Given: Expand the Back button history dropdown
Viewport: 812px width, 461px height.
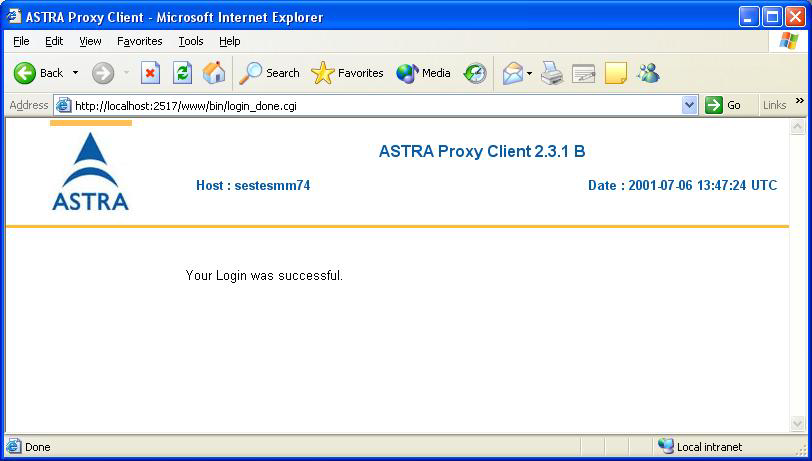Looking at the screenshot, I should click(x=75, y=73).
